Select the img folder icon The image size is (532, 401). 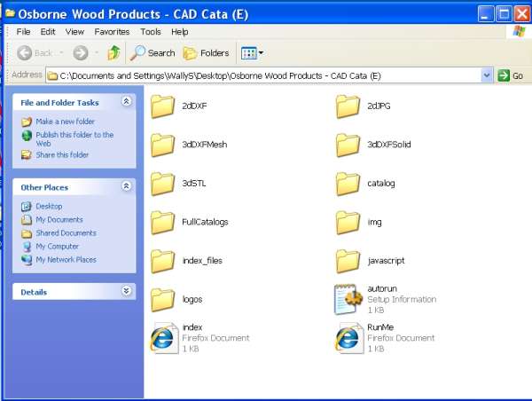(x=348, y=223)
